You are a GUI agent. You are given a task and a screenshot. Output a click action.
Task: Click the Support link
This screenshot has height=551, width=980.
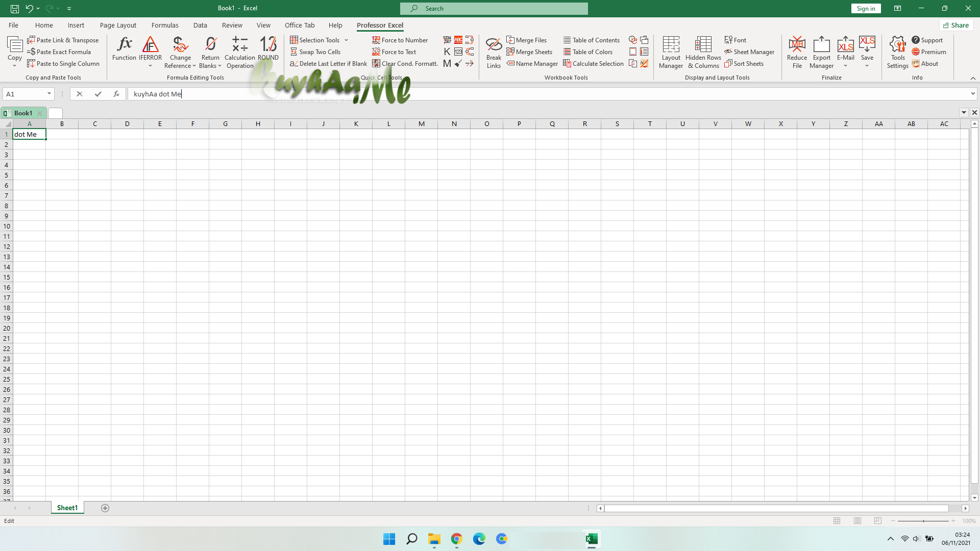coord(927,40)
